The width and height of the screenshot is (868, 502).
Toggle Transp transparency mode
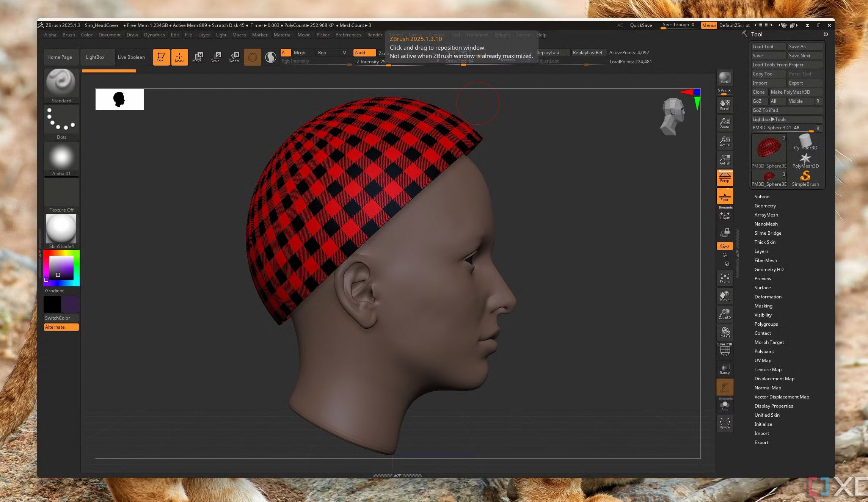point(725,369)
